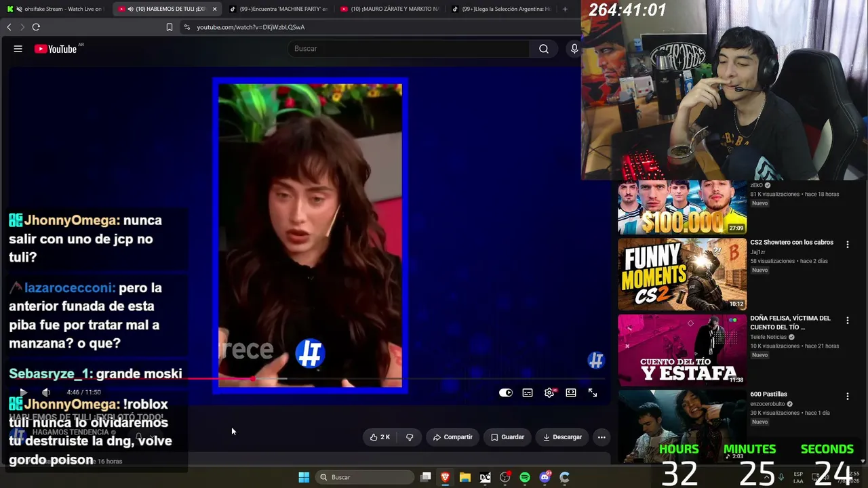Open Brave browser from the taskbar
Viewport: 868px width, 488px height.
pyautogui.click(x=446, y=477)
